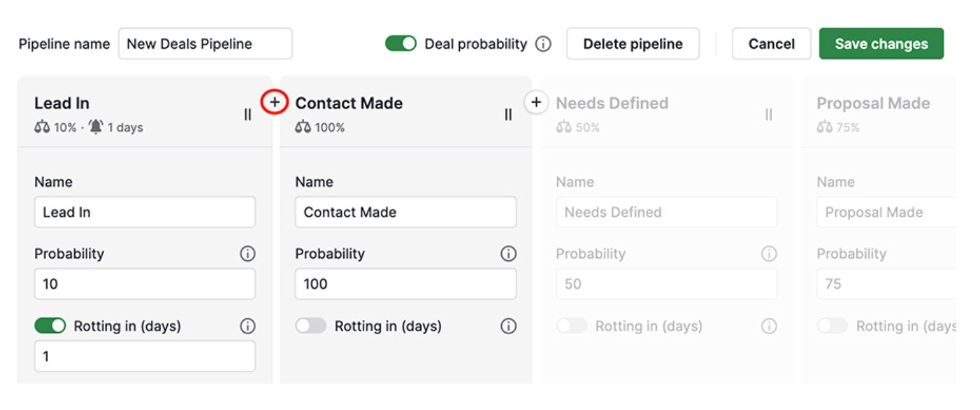The height and width of the screenshot is (410, 980).
Task: Disable the Deal probability toggle
Action: pos(401,44)
